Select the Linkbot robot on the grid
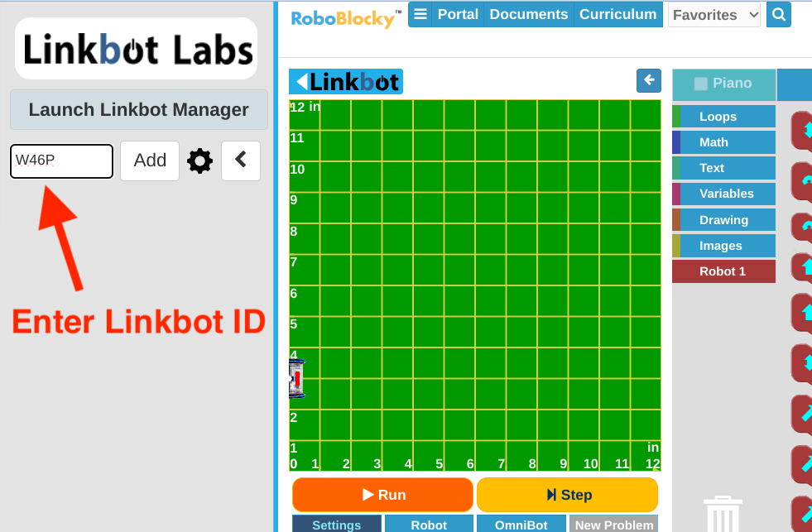 (x=297, y=379)
